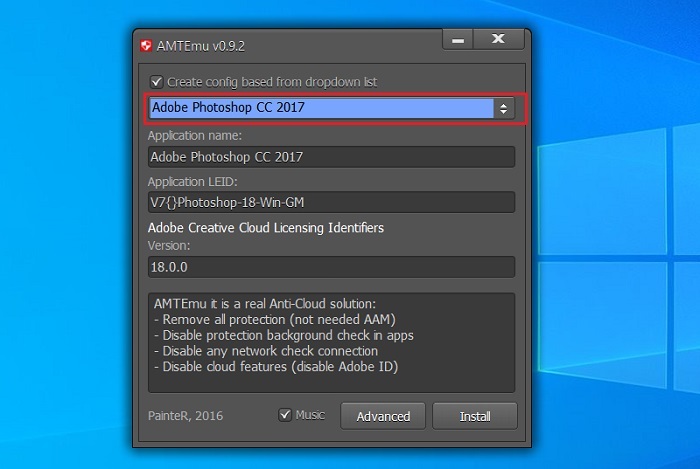
Task: Click the 'Create config based from dropdown list' label
Action: (x=272, y=82)
